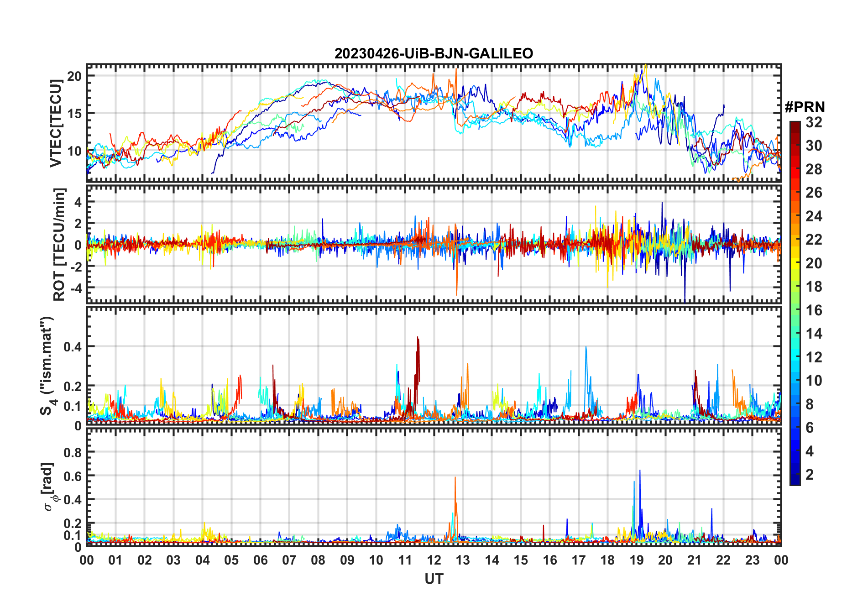Select the VTEC[TECU] y-axis label
Screen dimensions: 868x607
click(56, 123)
